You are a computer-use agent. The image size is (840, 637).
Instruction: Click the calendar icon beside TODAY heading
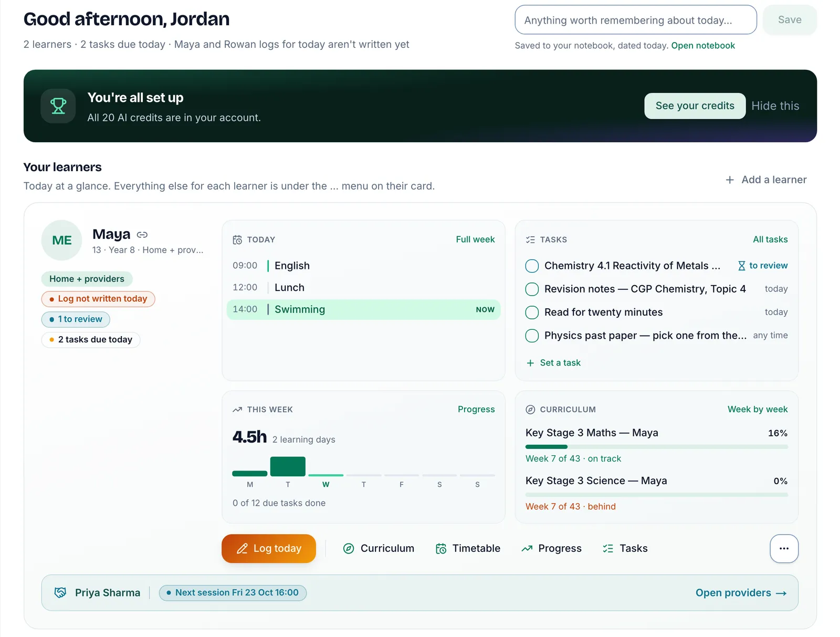click(x=237, y=239)
